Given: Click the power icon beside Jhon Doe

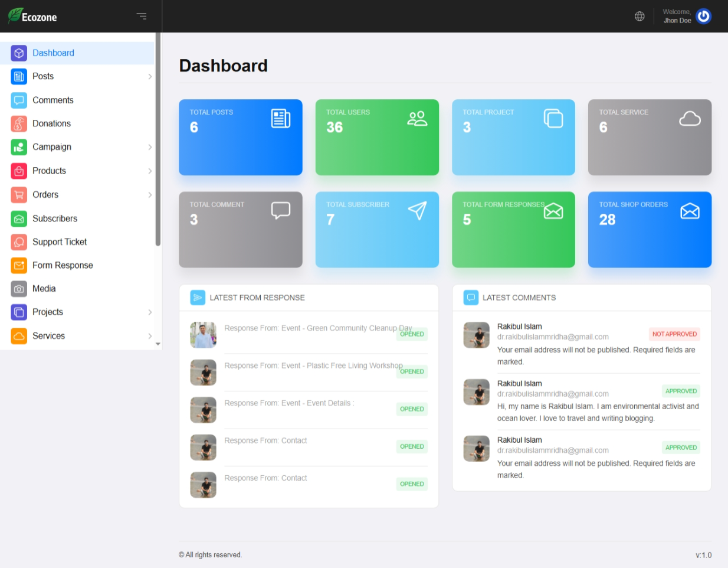Looking at the screenshot, I should coord(703,17).
